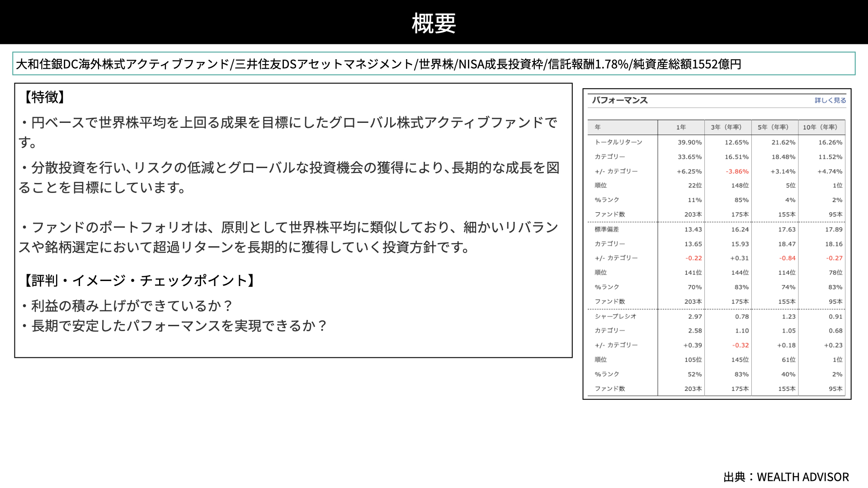
Task: Click the 61位 rank cell
Action: pyautogui.click(x=789, y=360)
